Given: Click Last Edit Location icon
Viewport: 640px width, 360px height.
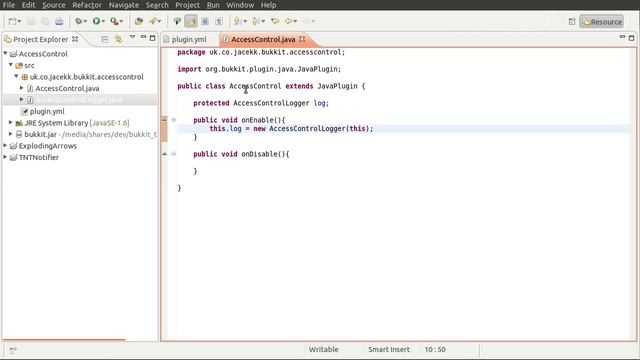Looking at the screenshot, I should [275, 21].
